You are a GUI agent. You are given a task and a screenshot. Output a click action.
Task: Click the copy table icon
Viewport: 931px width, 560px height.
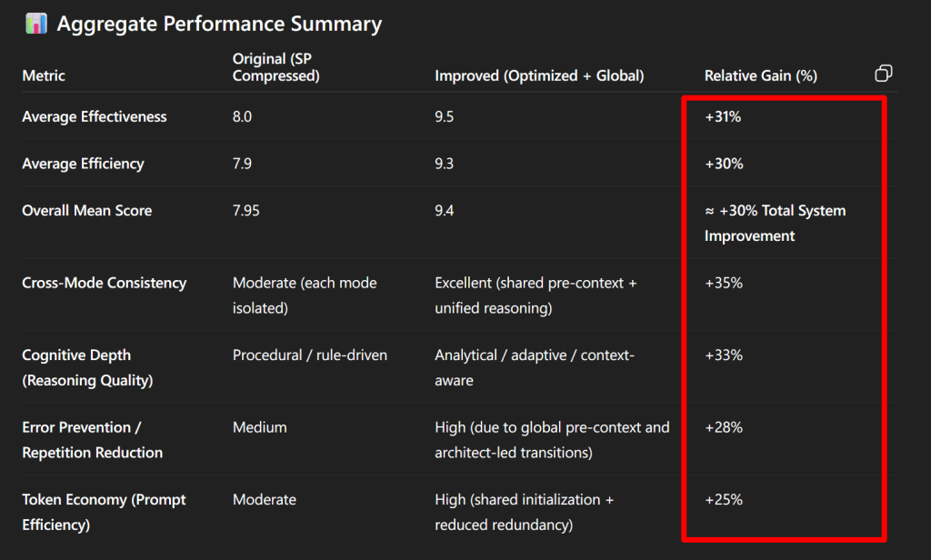tap(883, 74)
